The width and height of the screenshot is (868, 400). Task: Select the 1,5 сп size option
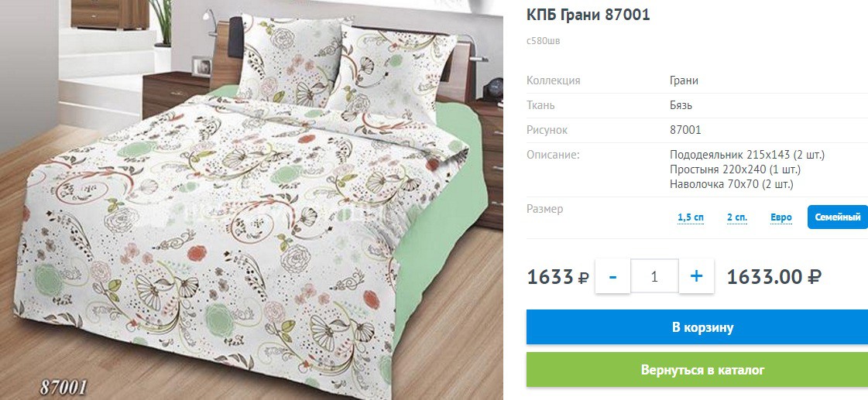click(691, 217)
